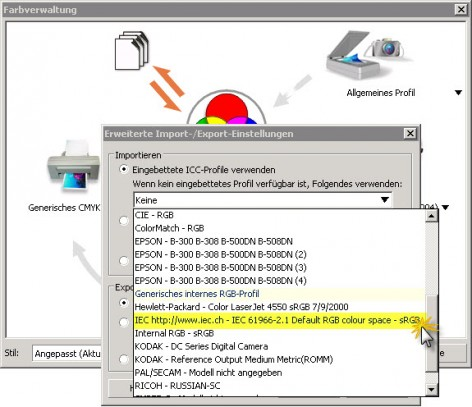Click the profile list scrollbar thumb
Viewport: 472px width, 407px height.
431,333
